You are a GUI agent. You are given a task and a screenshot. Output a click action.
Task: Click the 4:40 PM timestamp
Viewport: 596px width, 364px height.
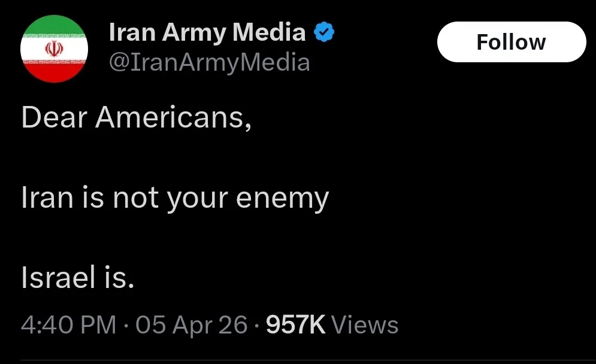pos(68,324)
